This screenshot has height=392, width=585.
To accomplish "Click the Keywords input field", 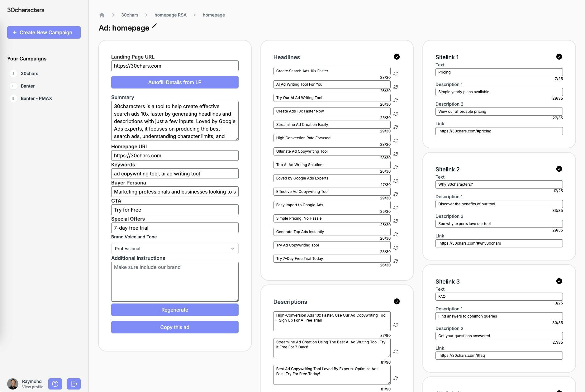I will [175, 174].
